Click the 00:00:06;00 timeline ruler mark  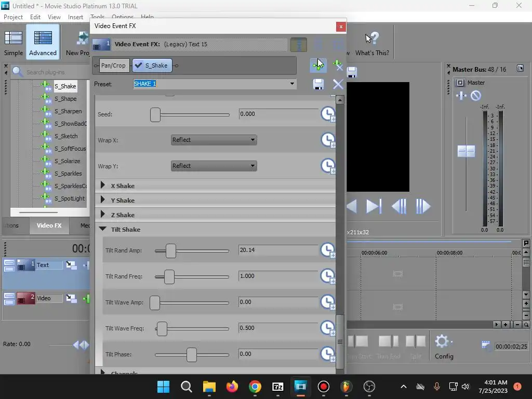(374, 253)
